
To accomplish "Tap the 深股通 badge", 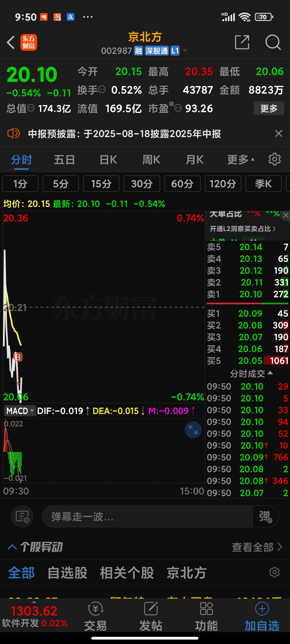I will point(157,50).
